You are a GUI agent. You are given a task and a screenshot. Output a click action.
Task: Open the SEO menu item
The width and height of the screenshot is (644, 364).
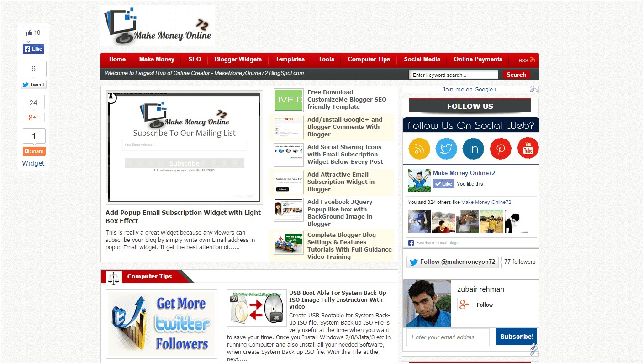pyautogui.click(x=195, y=59)
